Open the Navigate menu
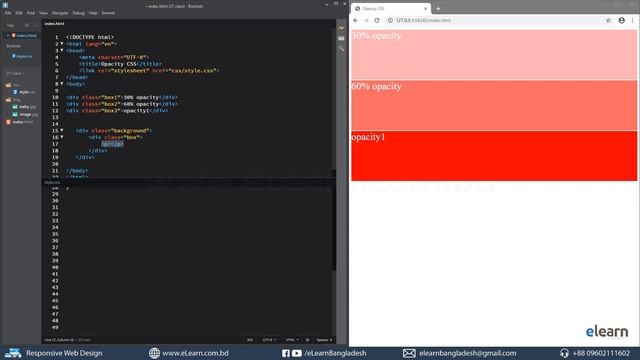The width and height of the screenshot is (640, 360). [x=60, y=13]
